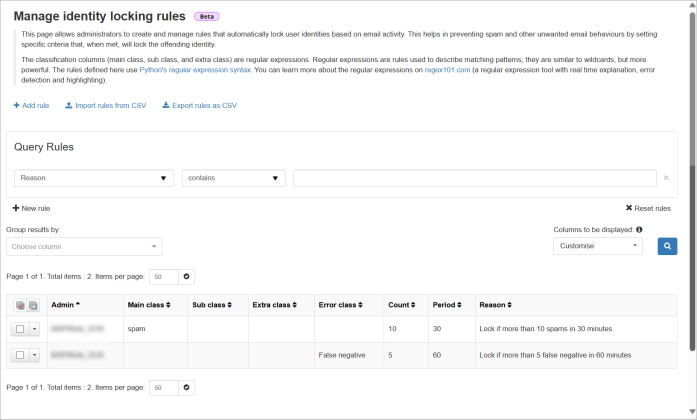Sort the table by Count column
697x420 pixels.
402,304
